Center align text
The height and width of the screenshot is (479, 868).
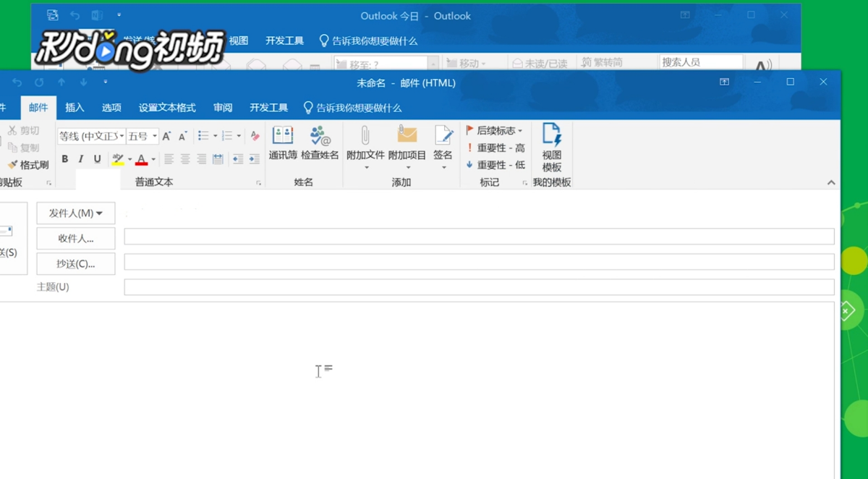click(185, 159)
